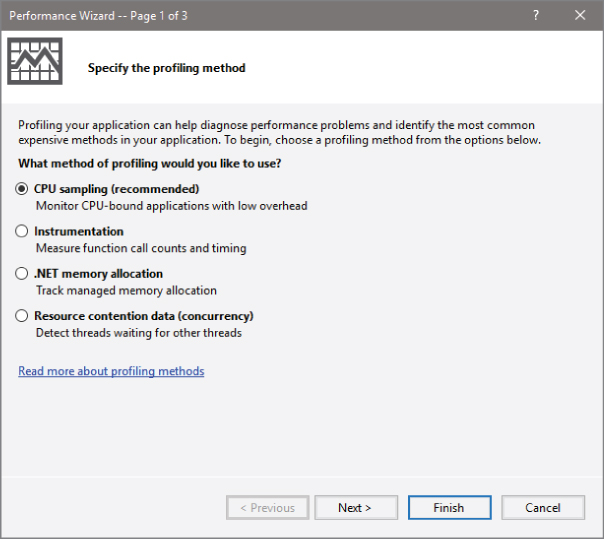604x539 pixels.
Task: Click the "Specify the profiling method" heading
Action: coord(166,68)
